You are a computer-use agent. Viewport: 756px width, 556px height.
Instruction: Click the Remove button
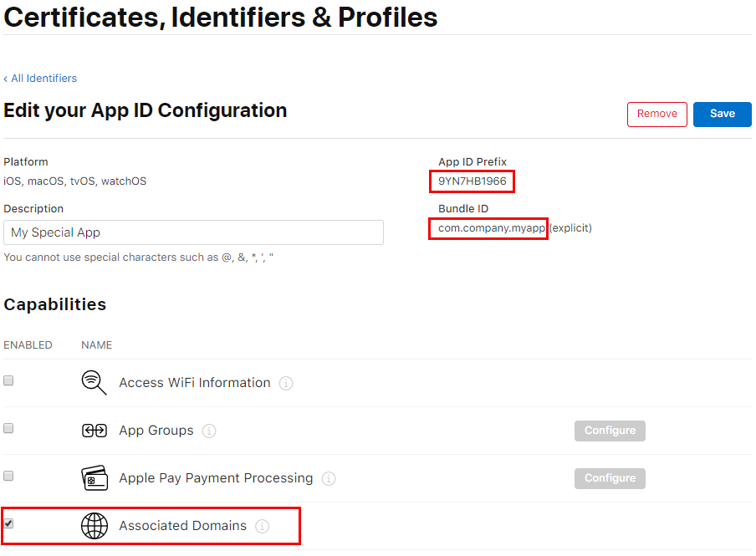656,114
